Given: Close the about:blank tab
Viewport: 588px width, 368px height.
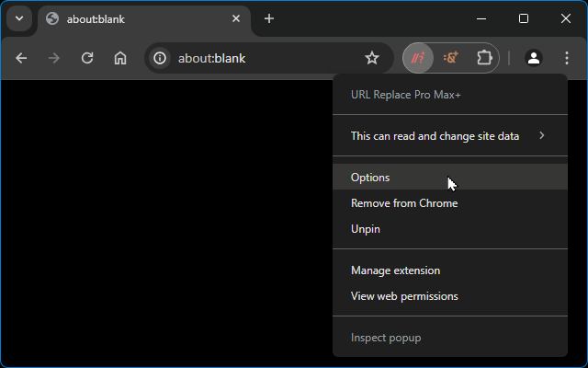Looking at the screenshot, I should click(x=236, y=18).
